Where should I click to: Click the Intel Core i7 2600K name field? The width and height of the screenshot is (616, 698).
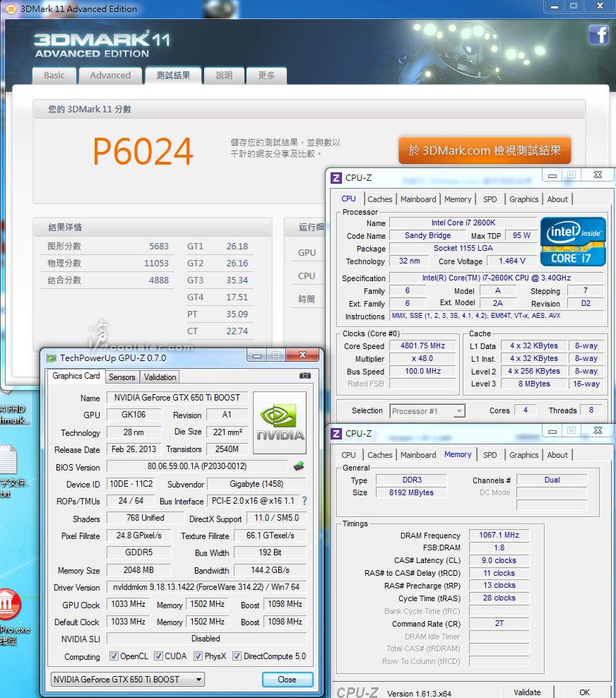(x=463, y=223)
